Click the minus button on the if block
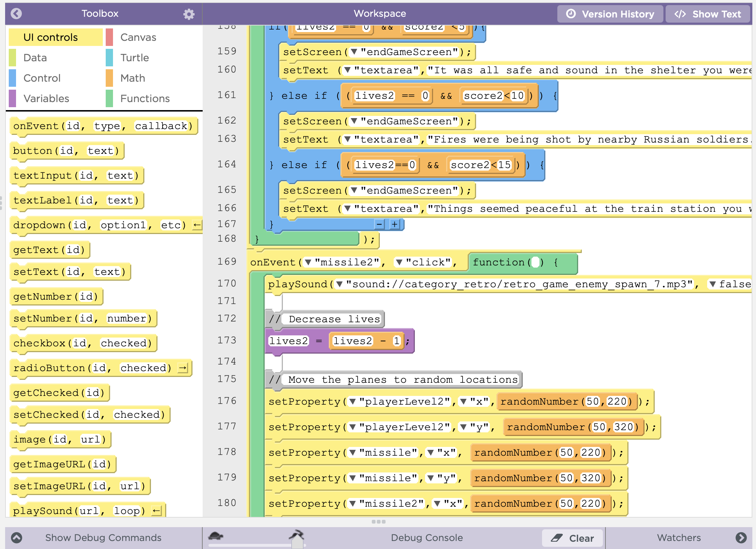 point(379,224)
